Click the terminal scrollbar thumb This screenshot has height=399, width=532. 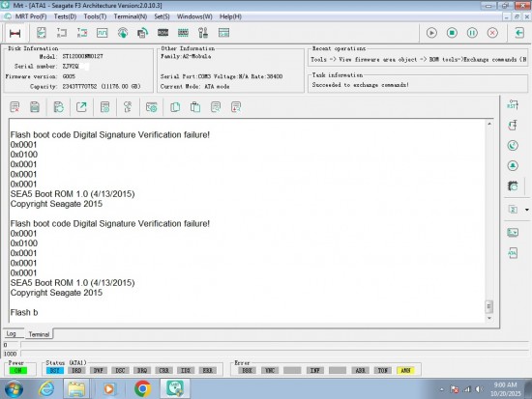point(488,306)
